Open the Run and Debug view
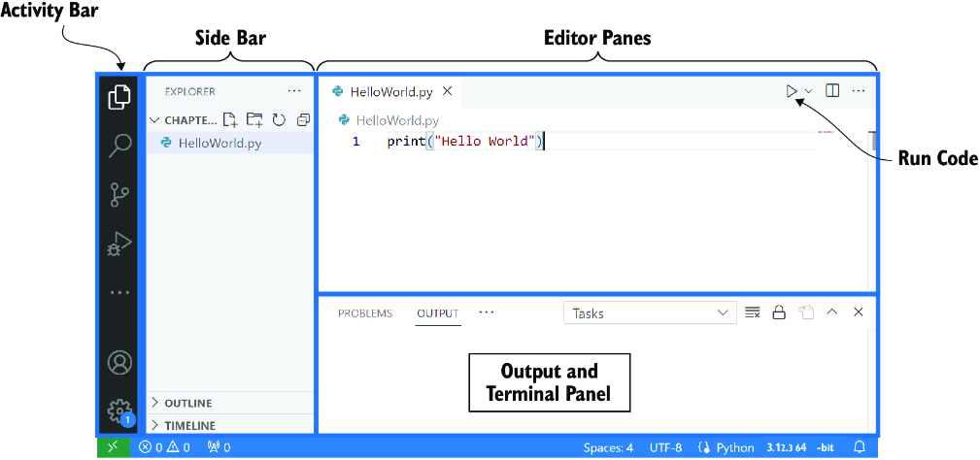Image resolution: width=980 pixels, height=460 pixels. pos(119,245)
